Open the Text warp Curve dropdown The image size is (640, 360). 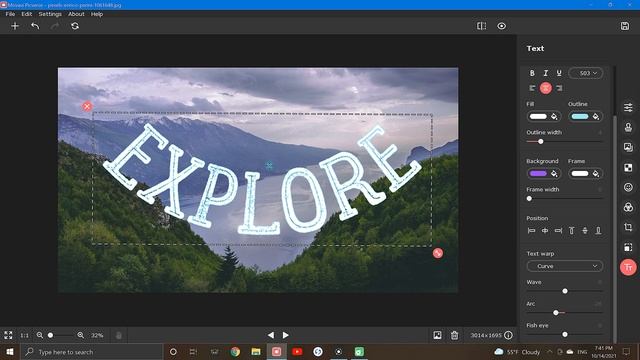tap(565, 266)
